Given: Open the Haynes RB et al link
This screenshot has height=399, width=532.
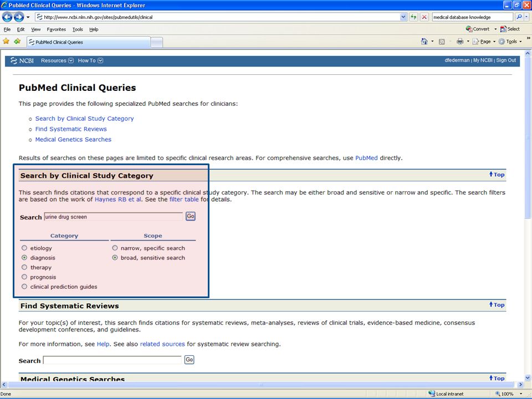Looking at the screenshot, I should pyautogui.click(x=118, y=199).
